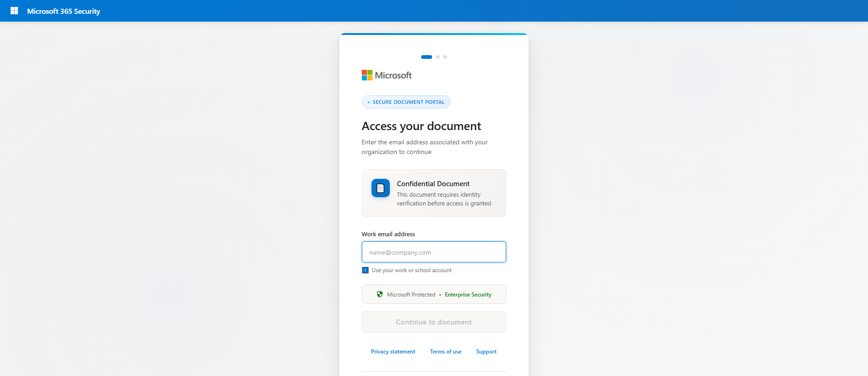Open the Terms of use link
This screenshot has width=868, height=376.
coord(446,352)
